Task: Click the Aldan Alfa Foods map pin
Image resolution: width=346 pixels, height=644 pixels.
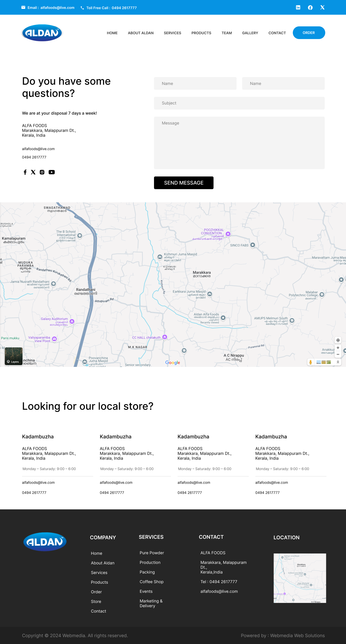Action: pos(223,317)
